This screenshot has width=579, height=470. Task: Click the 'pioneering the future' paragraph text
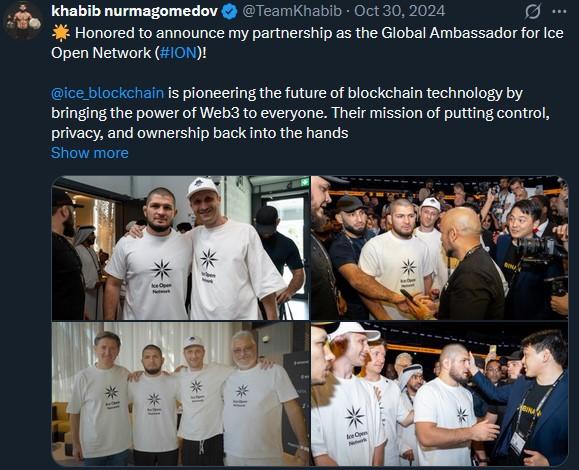tap(300, 113)
